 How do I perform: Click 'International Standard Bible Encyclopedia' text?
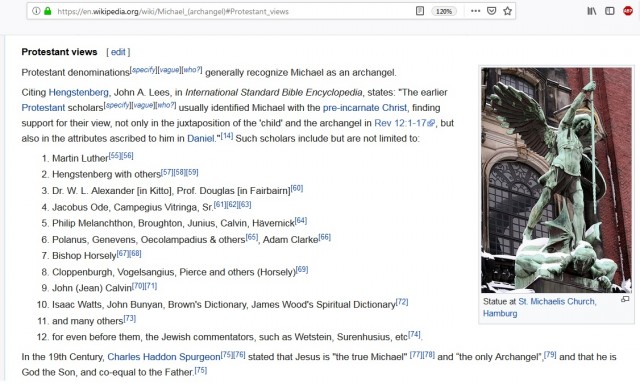(273, 92)
